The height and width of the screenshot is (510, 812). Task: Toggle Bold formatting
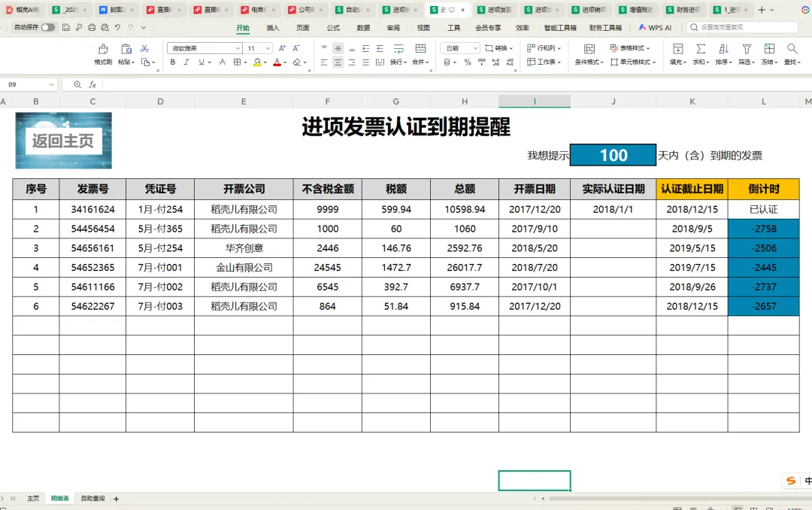172,62
